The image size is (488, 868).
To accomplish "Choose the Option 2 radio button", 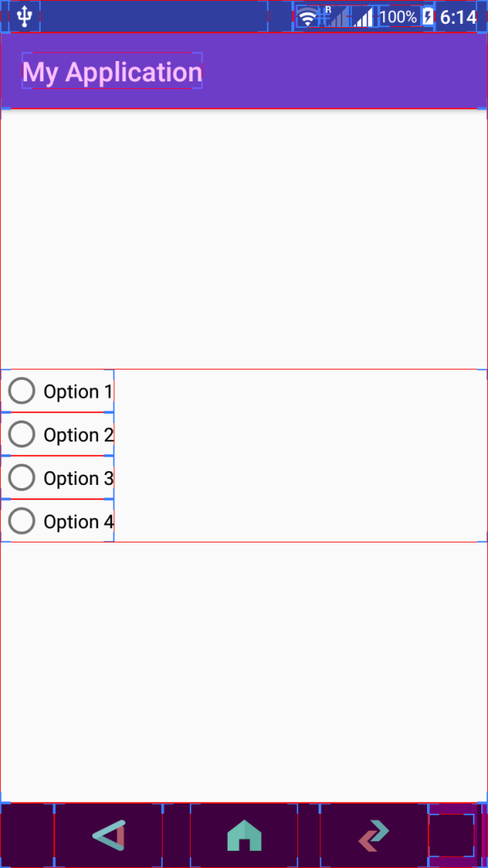I will [21, 434].
